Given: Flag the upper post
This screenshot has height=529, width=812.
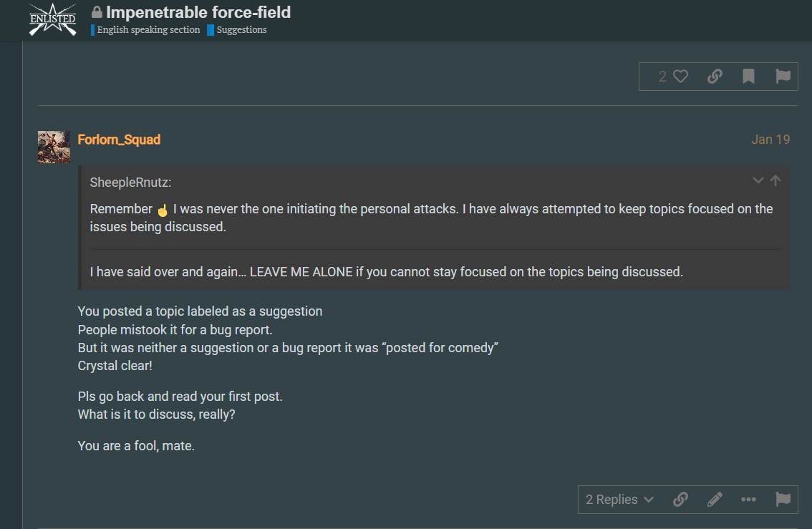Looking at the screenshot, I should tap(783, 77).
